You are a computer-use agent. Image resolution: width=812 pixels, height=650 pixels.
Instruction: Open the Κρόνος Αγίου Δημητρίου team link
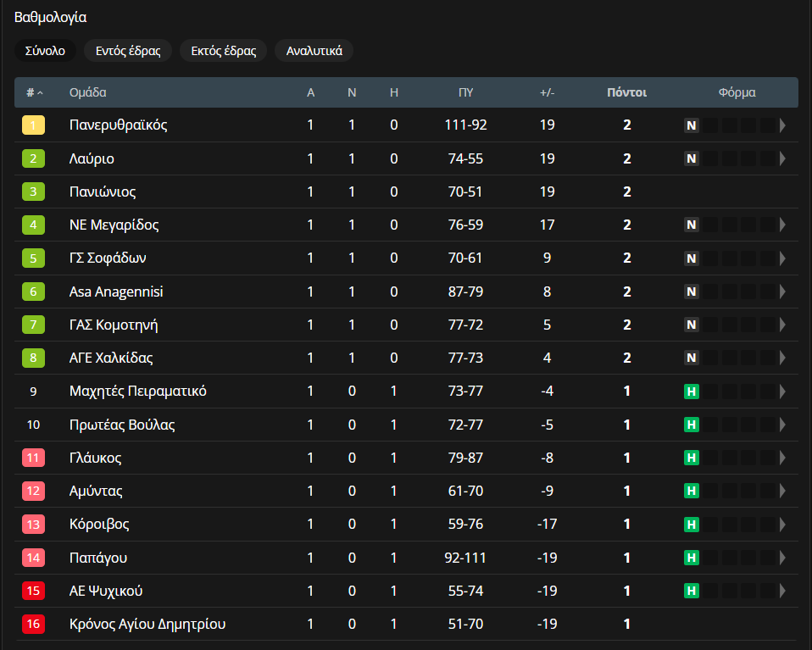coord(147,624)
